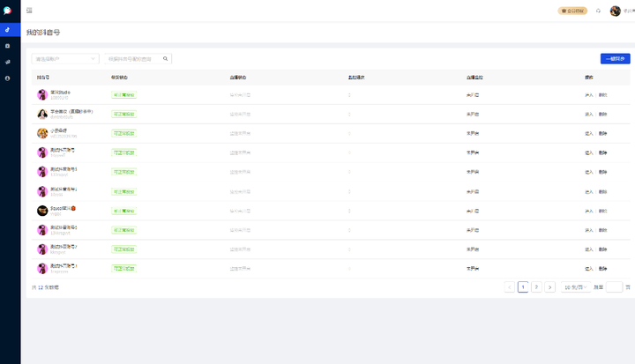This screenshot has height=364, width=635.
Task: Click 进入 for the Studio account row
Action: (x=589, y=94)
